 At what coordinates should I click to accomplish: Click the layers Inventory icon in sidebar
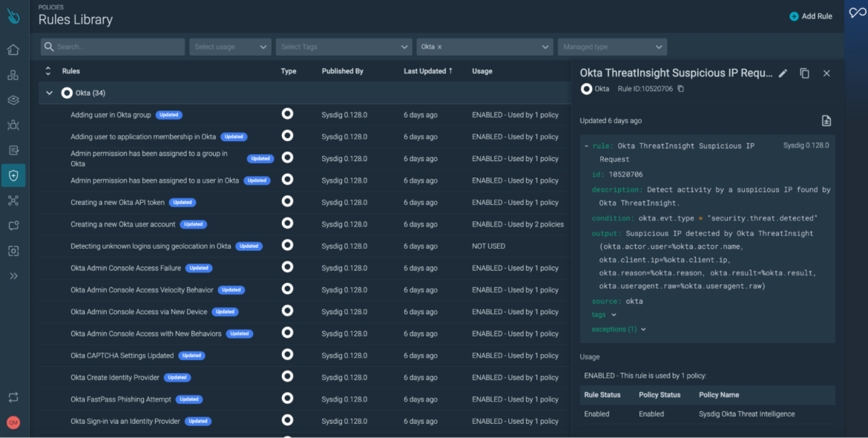pyautogui.click(x=13, y=99)
